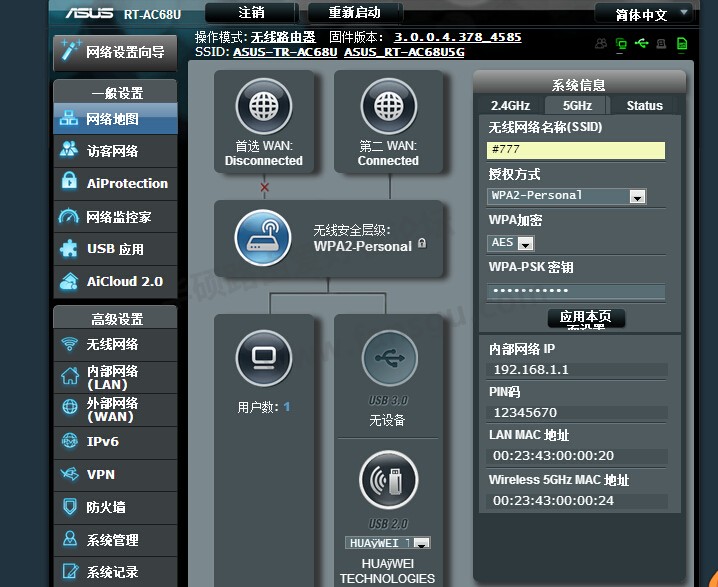Open the IPv6 settings page
This screenshot has width=718, height=587.
[x=115, y=442]
